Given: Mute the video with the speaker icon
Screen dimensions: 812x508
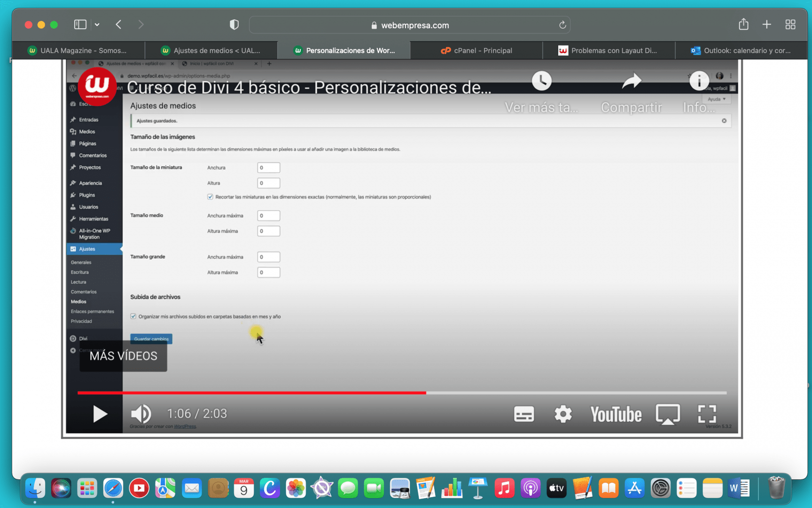Looking at the screenshot, I should pos(141,414).
